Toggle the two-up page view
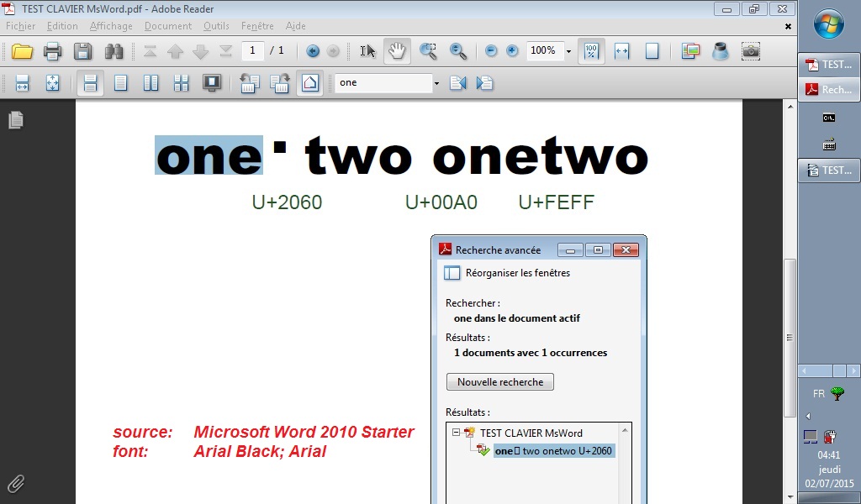This screenshot has height=504, width=861. (x=151, y=83)
